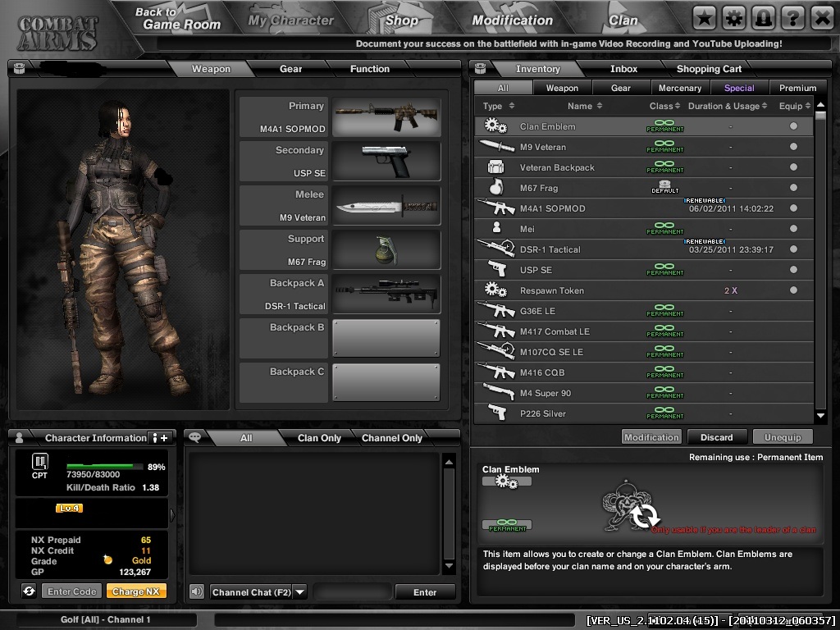Click the Enter Code button
Screen dimensions: 840x630
point(71,591)
